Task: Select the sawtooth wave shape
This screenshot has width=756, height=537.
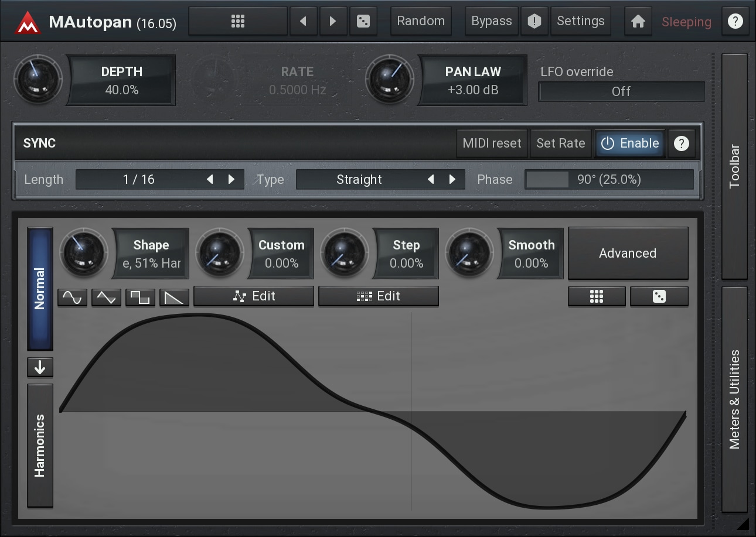Action: (175, 297)
